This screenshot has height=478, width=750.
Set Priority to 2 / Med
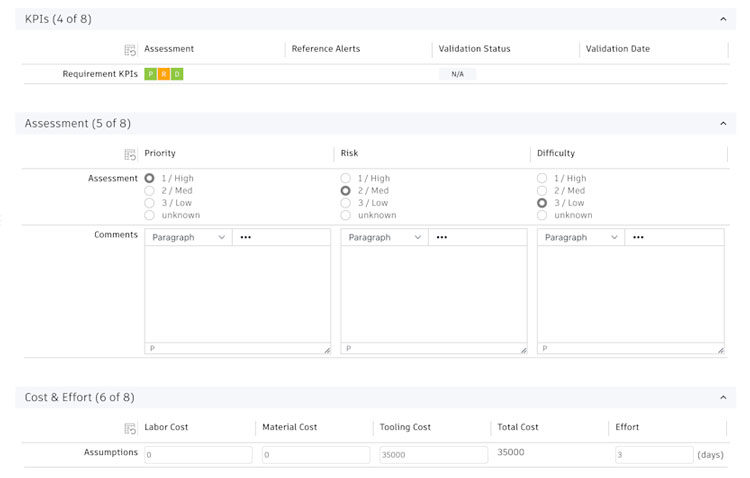pyautogui.click(x=150, y=191)
